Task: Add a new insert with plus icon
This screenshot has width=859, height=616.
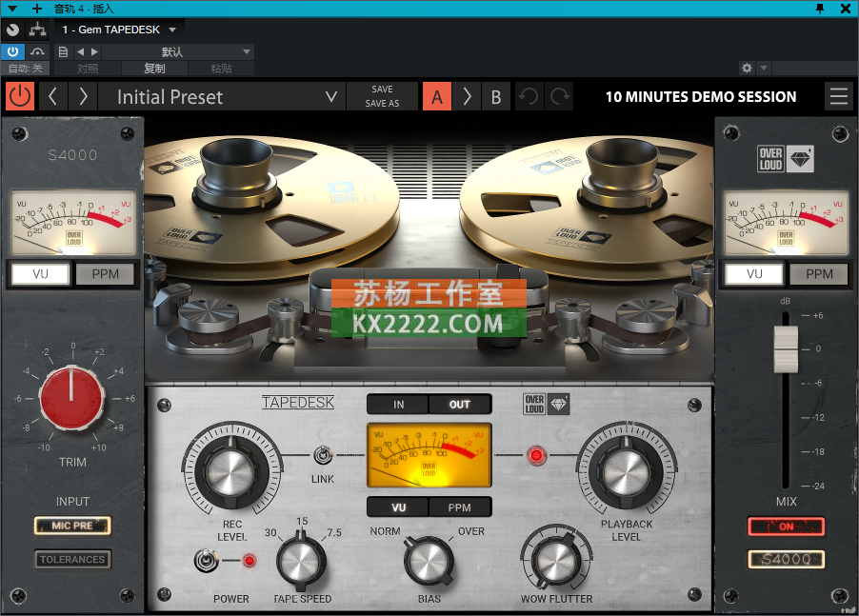Action: click(37, 9)
